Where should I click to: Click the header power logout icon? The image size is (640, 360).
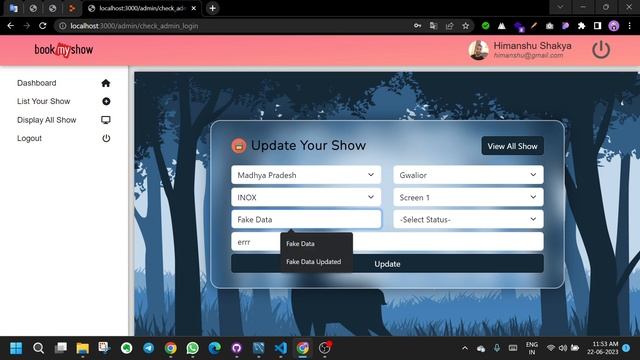601,50
